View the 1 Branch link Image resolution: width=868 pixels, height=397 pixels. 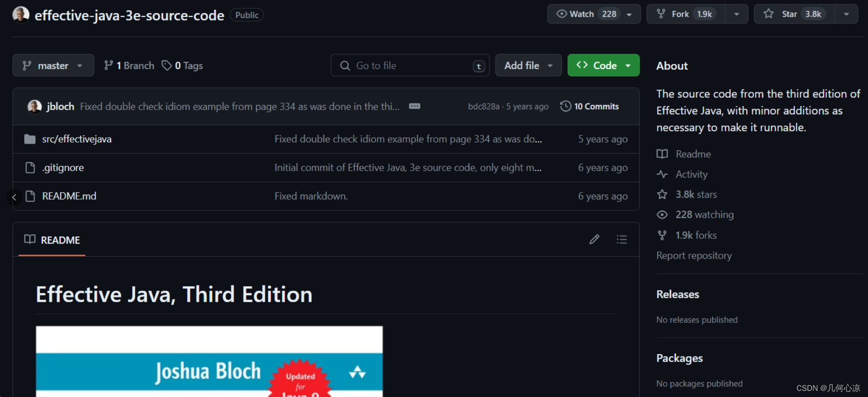129,65
